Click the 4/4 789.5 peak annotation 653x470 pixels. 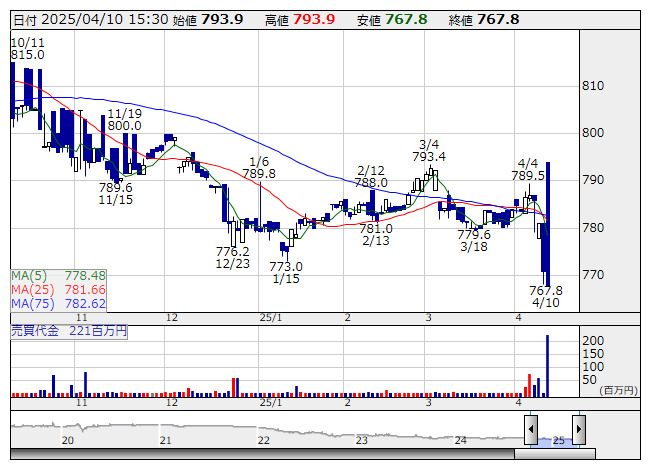(x=528, y=169)
